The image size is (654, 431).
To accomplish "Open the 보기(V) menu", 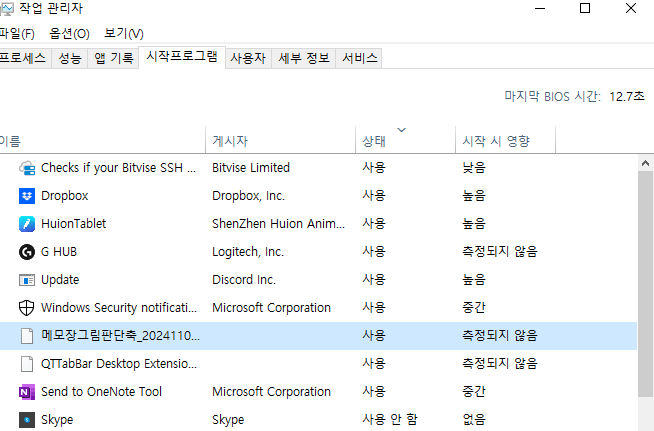I will pyautogui.click(x=124, y=33).
